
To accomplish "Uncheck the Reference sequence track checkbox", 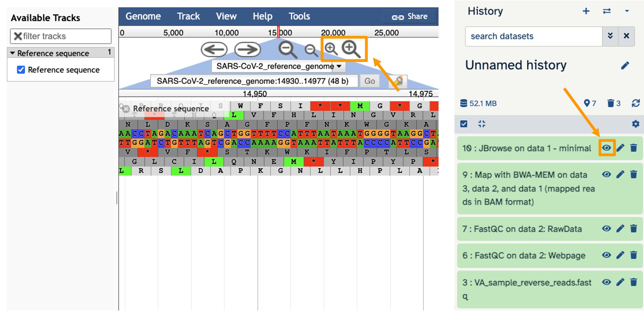I will pos(21,70).
